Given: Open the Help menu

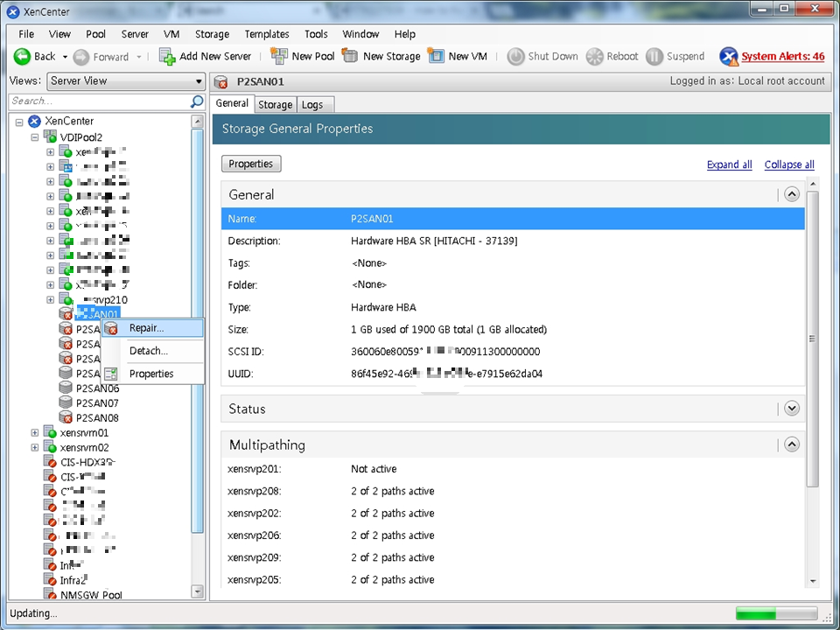Looking at the screenshot, I should (x=405, y=34).
